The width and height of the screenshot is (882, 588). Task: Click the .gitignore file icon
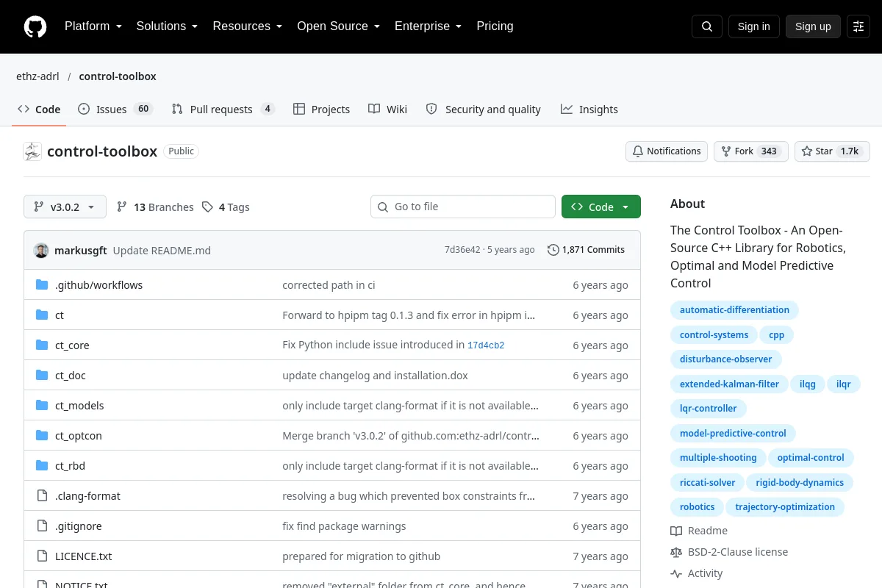[x=42, y=526]
